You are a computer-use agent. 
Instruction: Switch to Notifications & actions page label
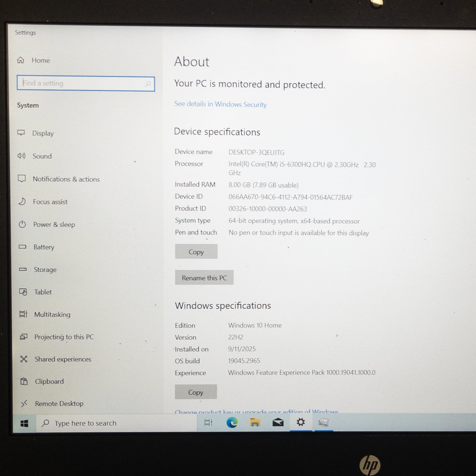66,179
